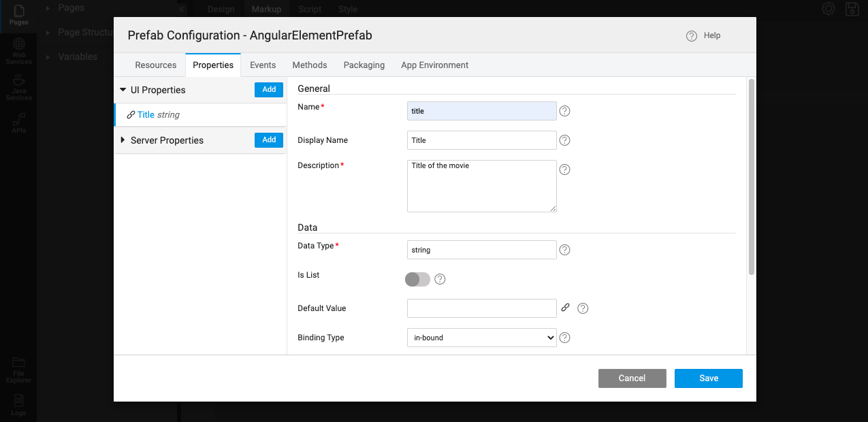
Task: Click help icon beside Data Type field
Action: [x=564, y=250]
